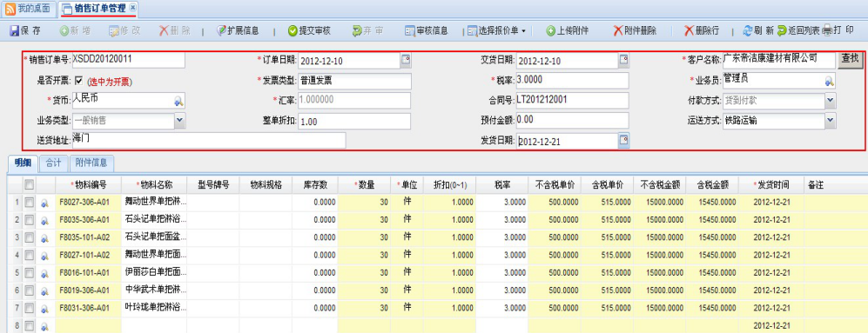Toggle the 是否开票 checkbox
The height and width of the screenshot is (333, 868).
tap(78, 81)
